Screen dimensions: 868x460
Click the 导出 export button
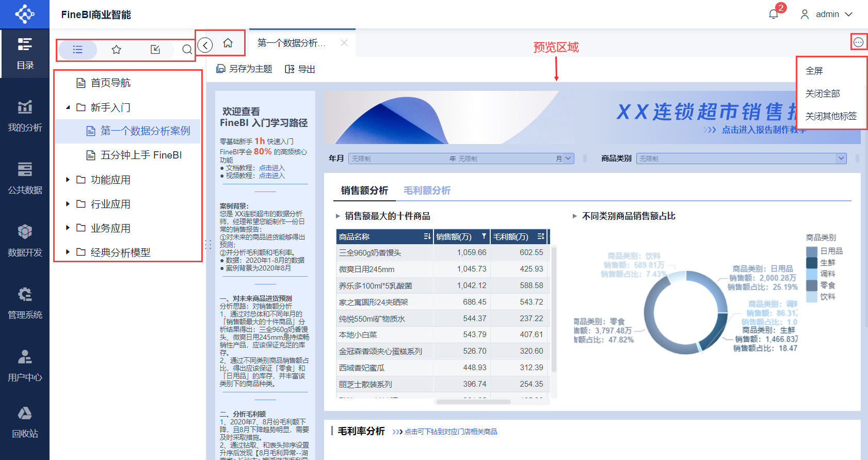pyautogui.click(x=300, y=69)
